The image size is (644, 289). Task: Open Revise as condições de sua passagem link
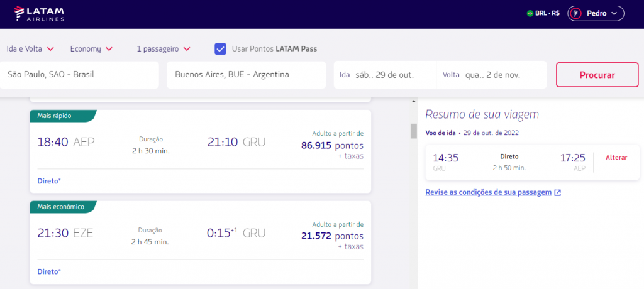click(x=488, y=192)
